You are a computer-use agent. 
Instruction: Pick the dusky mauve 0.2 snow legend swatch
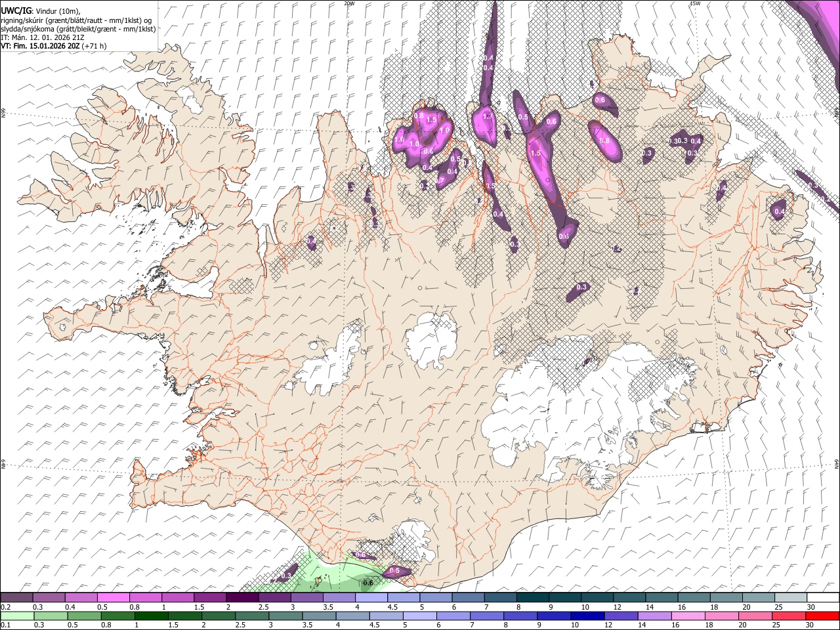(16, 598)
